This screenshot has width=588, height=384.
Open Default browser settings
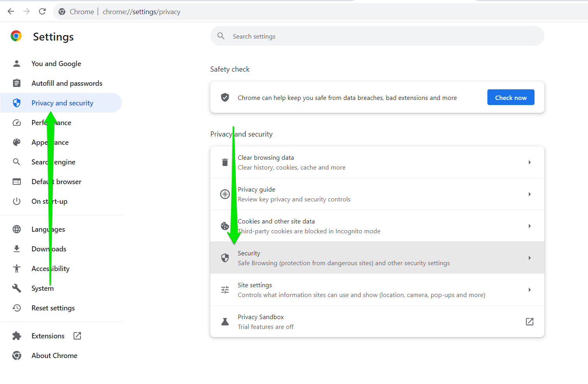[57, 181]
